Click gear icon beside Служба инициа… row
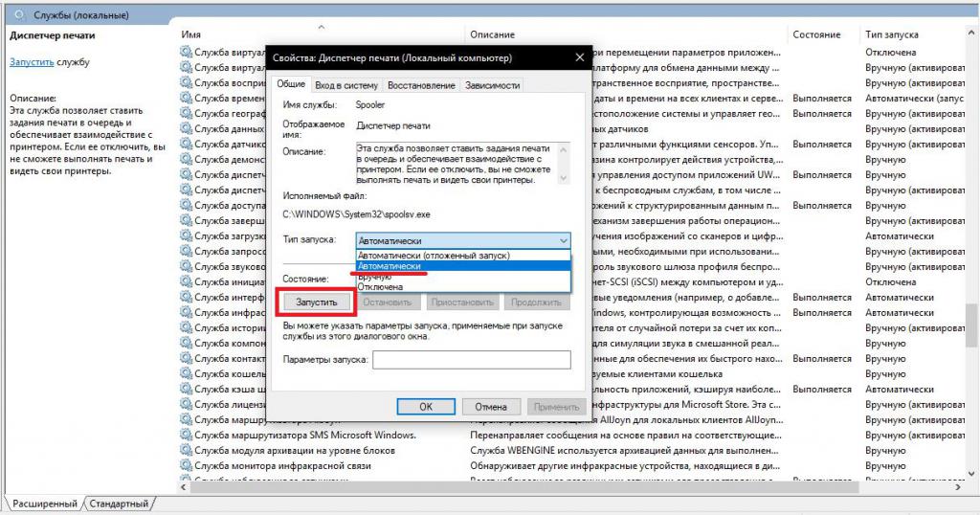The width and height of the screenshot is (980, 515). 187,281
